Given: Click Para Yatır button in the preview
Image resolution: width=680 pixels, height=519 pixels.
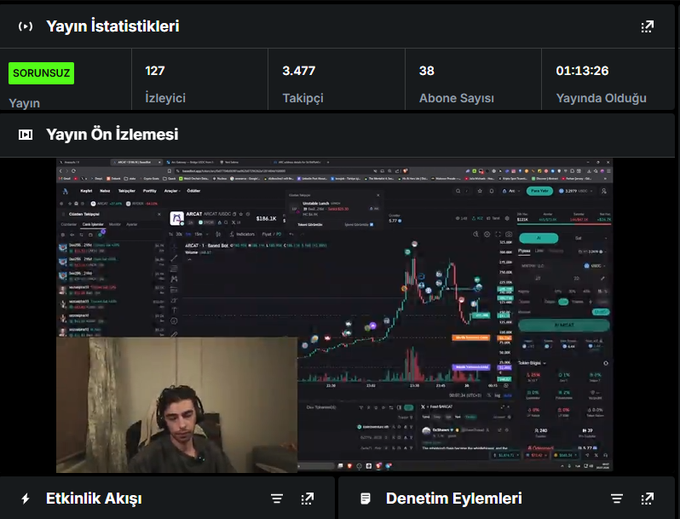Looking at the screenshot, I should [x=539, y=191].
